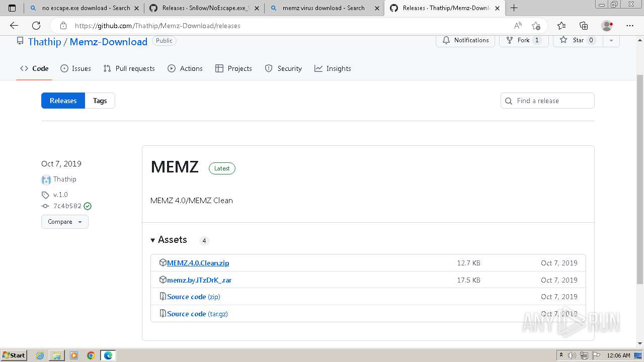Open the Insights tab
The height and width of the screenshot is (362, 644).
pos(333,68)
